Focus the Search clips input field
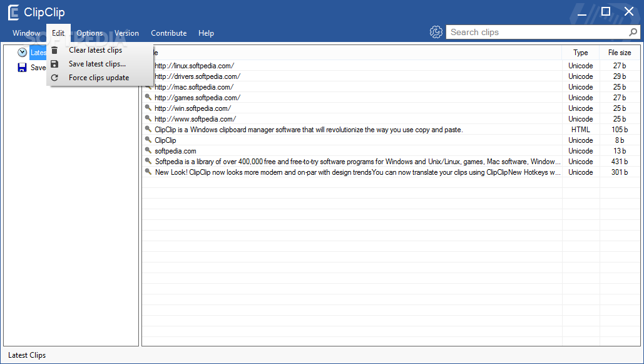 tap(538, 32)
